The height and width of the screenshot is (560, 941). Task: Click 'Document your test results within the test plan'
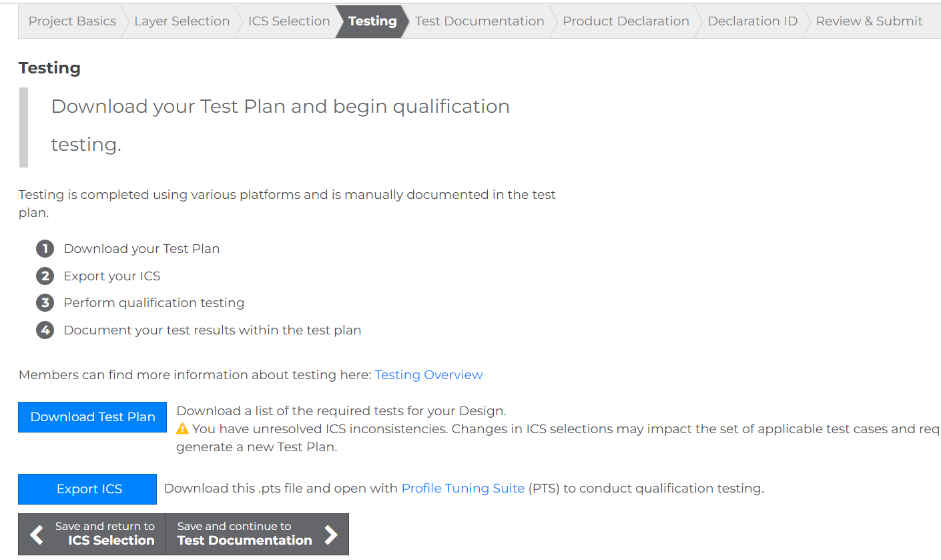pyautogui.click(x=212, y=330)
